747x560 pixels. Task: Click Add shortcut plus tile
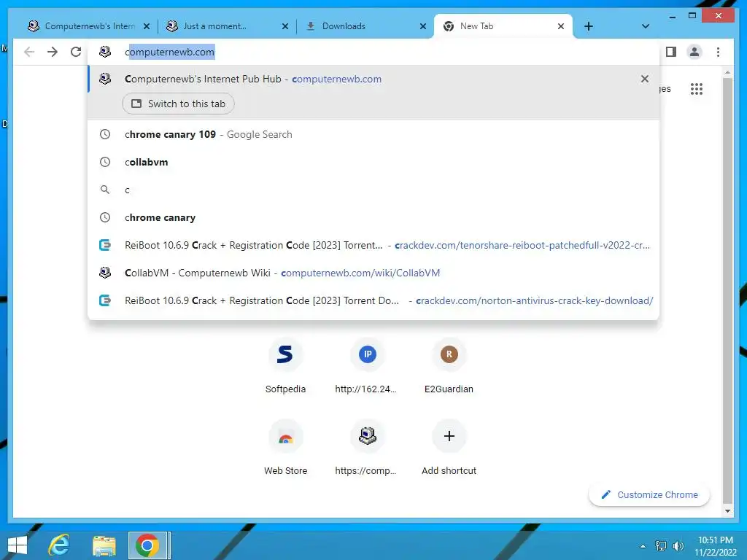(449, 448)
